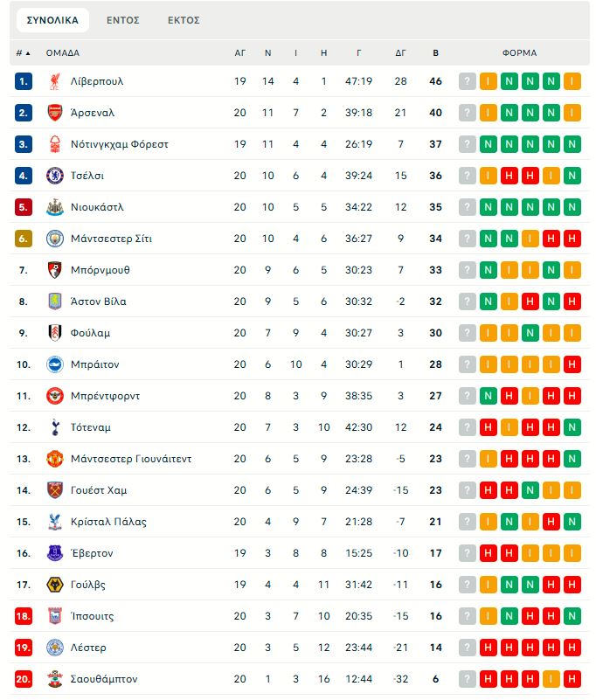Click the Newcastle club crest icon

click(x=55, y=207)
